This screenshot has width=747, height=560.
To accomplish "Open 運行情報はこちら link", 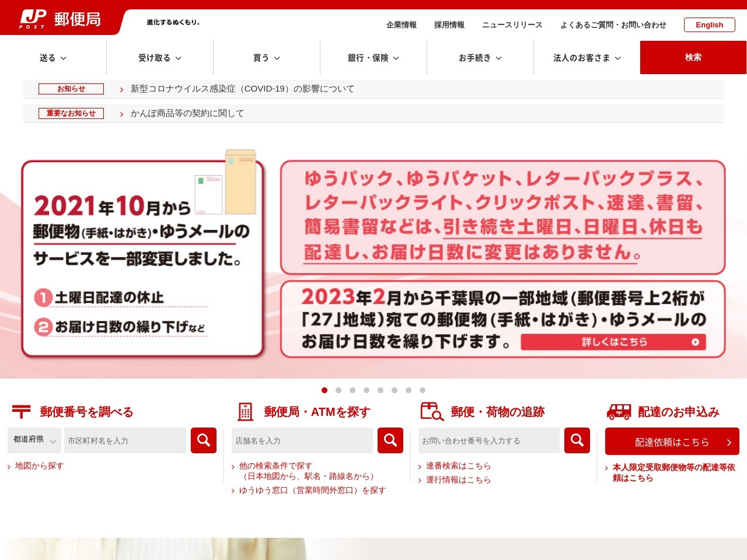I will (x=458, y=480).
